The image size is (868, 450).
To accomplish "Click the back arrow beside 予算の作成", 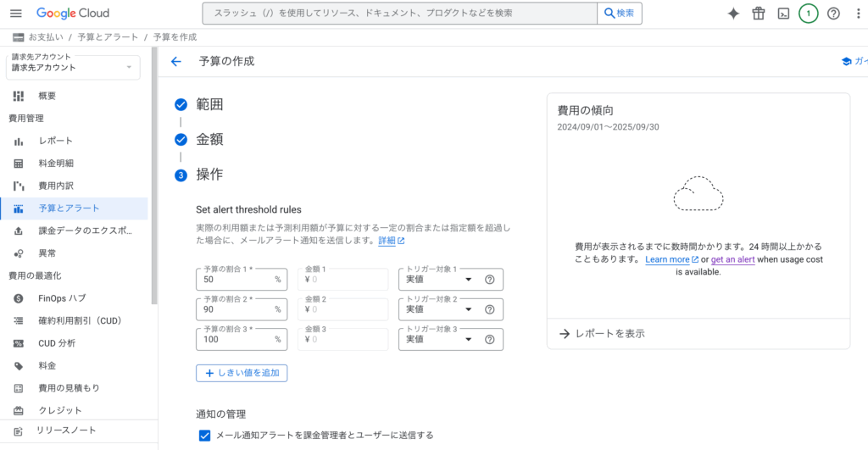I will click(176, 62).
